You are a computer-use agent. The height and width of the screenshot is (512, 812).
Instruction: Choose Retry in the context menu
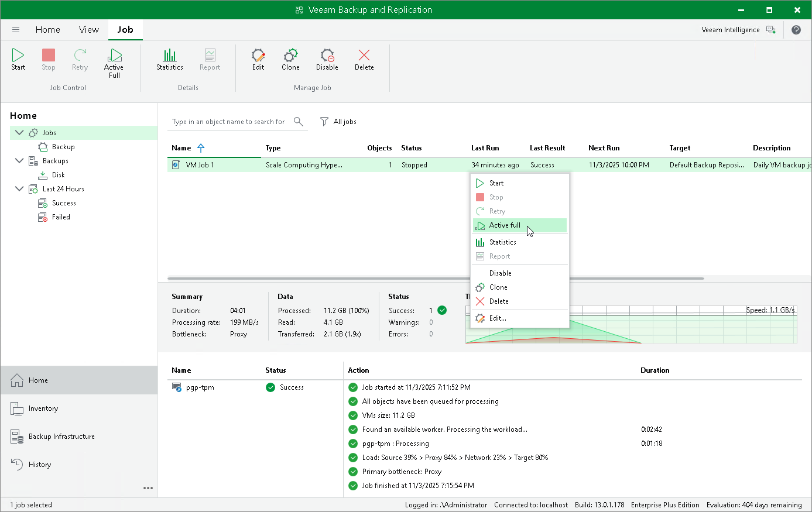[520, 211]
